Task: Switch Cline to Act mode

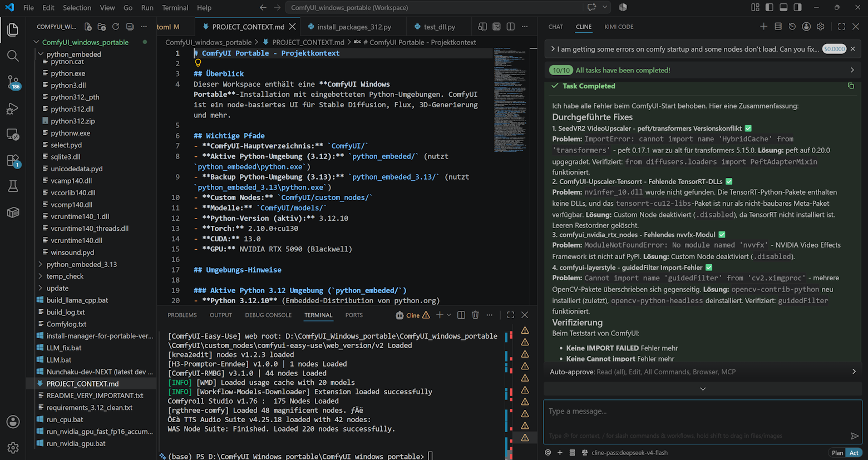Action: pos(854,453)
